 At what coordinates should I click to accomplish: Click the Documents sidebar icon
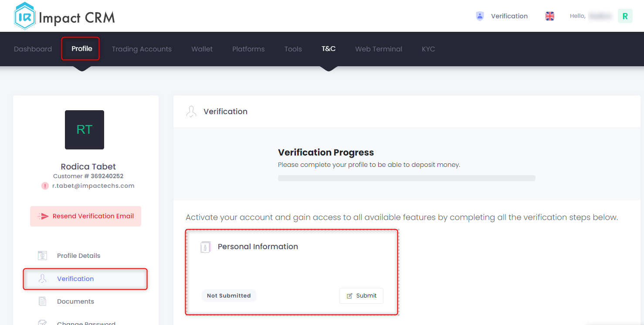42,301
